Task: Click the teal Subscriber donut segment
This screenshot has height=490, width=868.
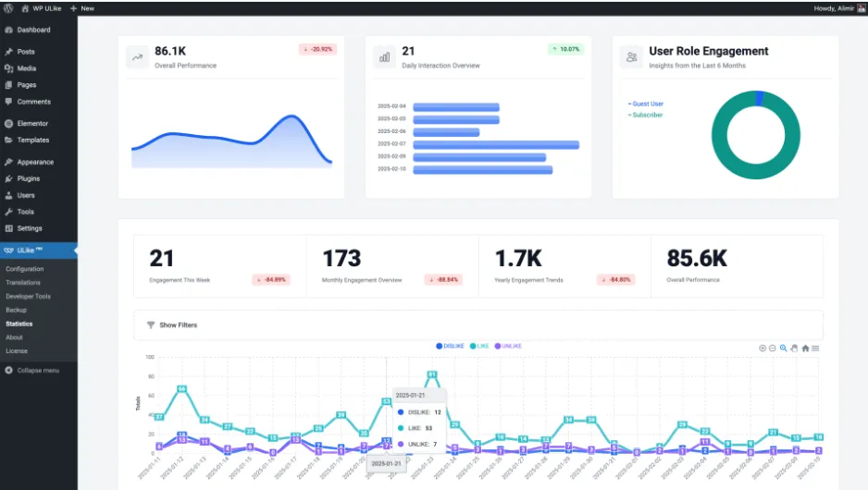Action: (720, 135)
